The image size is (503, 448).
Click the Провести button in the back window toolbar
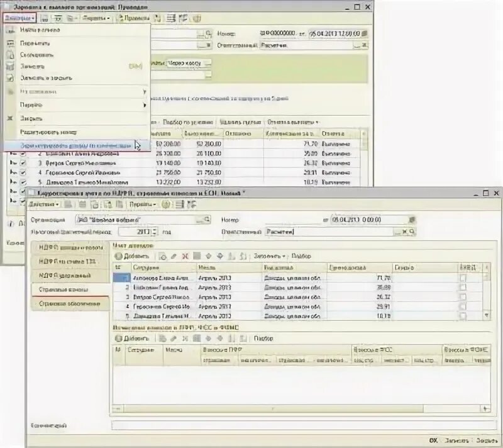point(133,18)
